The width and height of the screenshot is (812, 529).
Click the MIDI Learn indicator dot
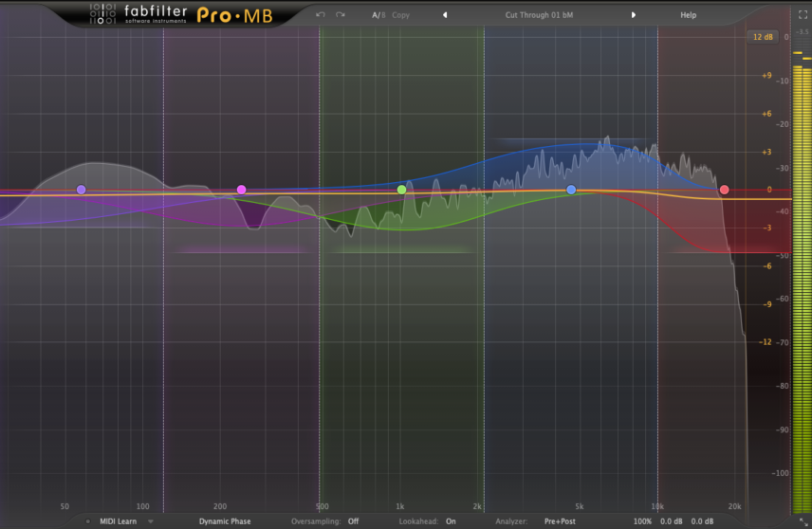(x=87, y=521)
